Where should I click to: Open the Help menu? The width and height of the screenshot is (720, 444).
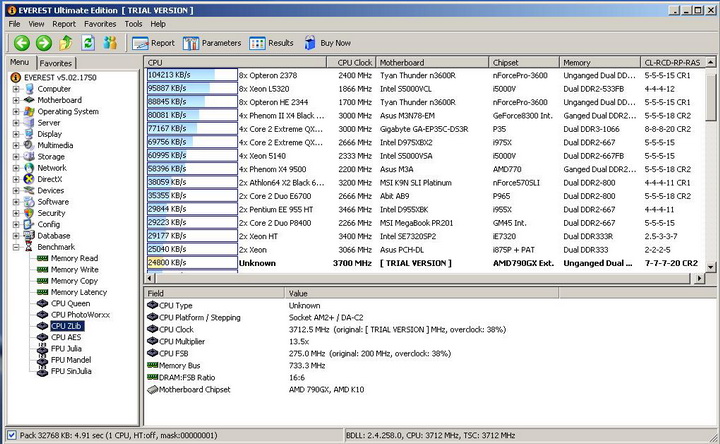[x=158, y=24]
